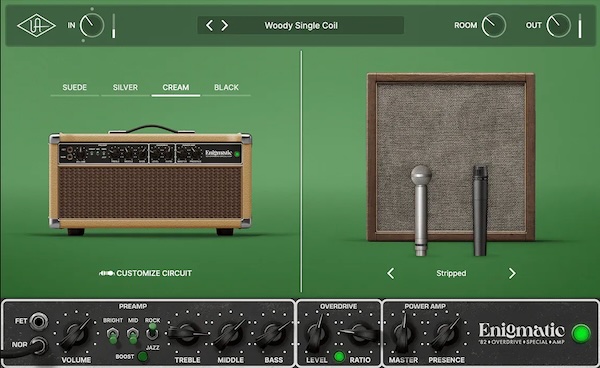Click the speaker cabinet image
The image size is (600, 368).
451,157
